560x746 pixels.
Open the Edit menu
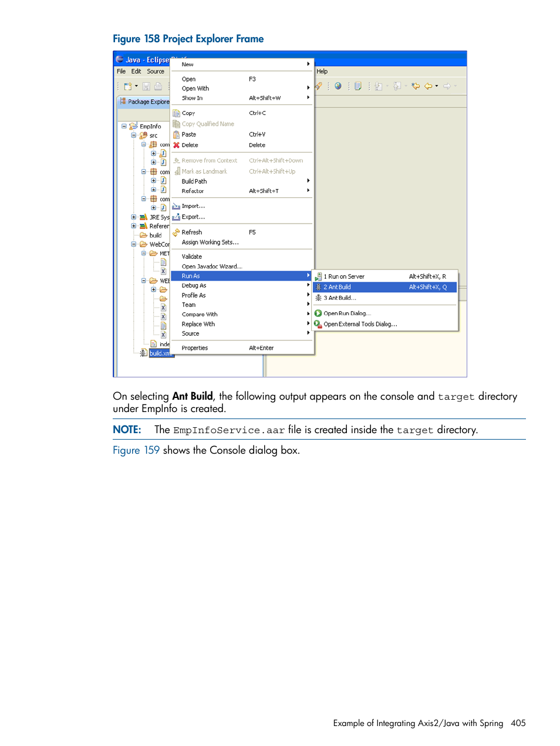click(136, 72)
